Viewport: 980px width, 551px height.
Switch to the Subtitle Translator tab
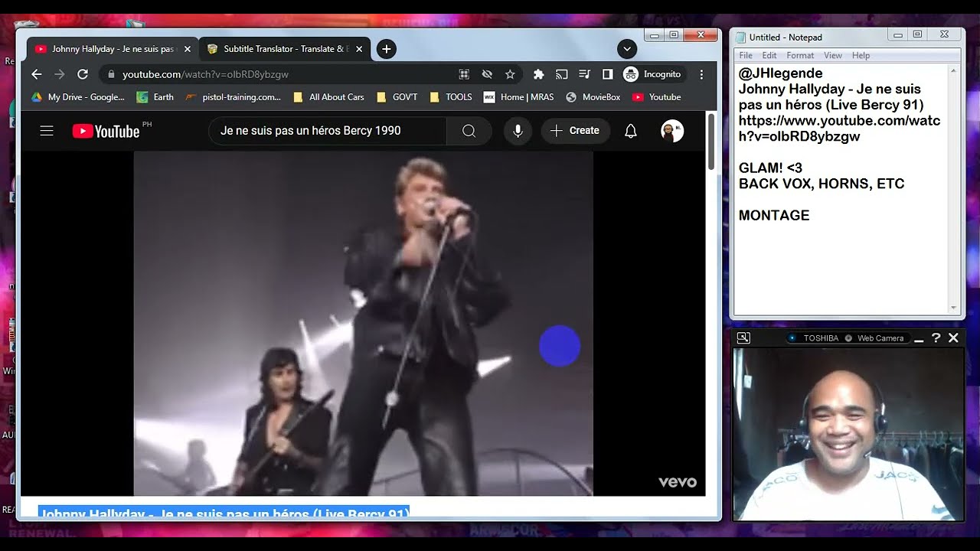click(x=286, y=49)
